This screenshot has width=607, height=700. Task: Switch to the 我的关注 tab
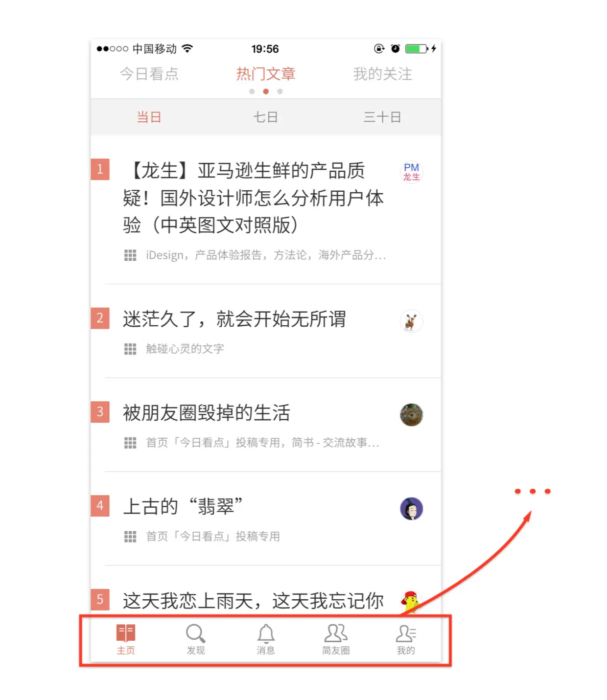coord(382,74)
